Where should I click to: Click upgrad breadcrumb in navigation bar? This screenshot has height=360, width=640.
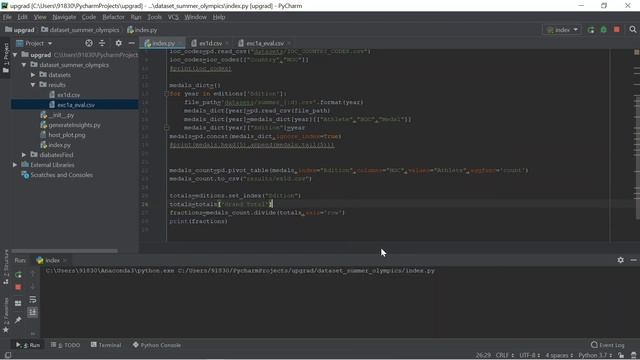(20, 30)
